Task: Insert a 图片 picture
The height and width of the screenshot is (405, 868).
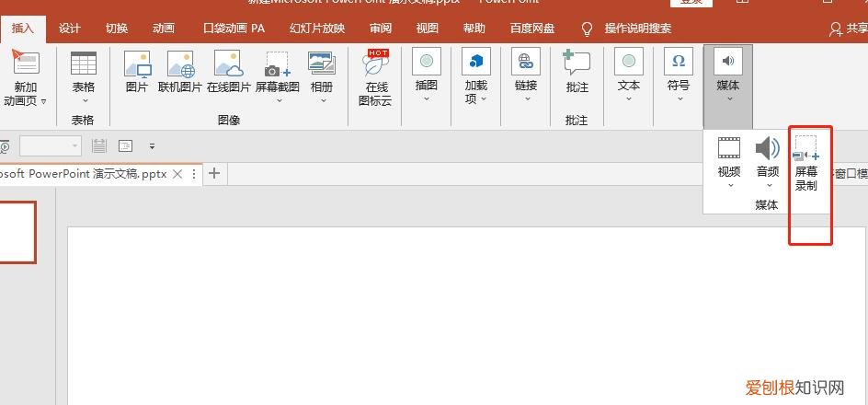Action: [x=137, y=64]
